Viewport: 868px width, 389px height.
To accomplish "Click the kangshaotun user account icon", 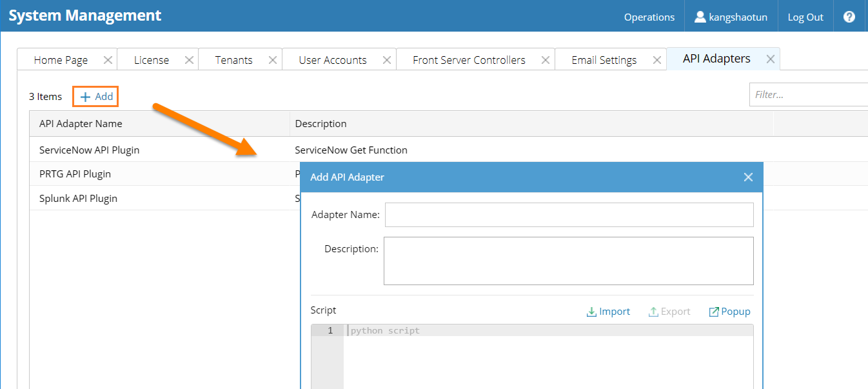I will click(x=700, y=17).
